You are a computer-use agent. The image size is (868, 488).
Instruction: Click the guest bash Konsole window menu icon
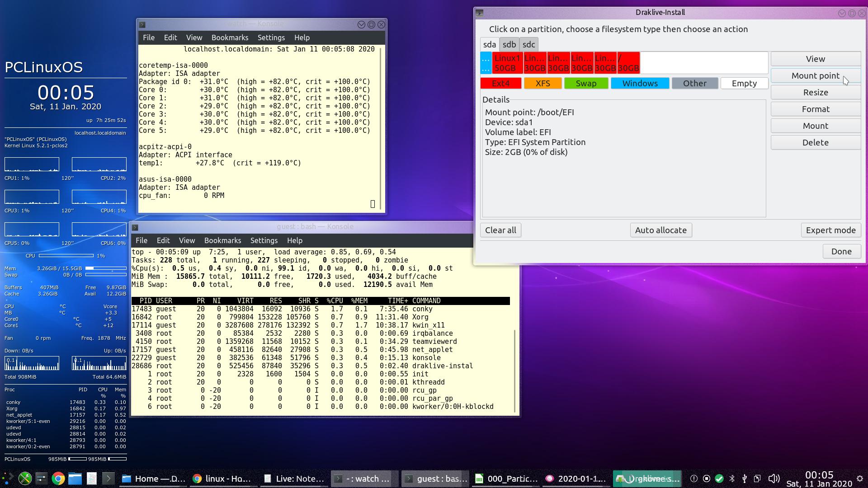pos(135,227)
